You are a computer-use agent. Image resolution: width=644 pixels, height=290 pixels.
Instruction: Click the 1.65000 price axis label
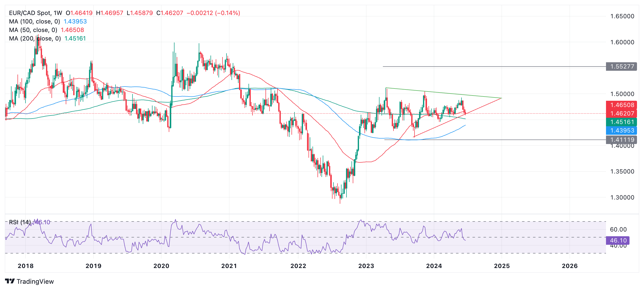[622, 16]
